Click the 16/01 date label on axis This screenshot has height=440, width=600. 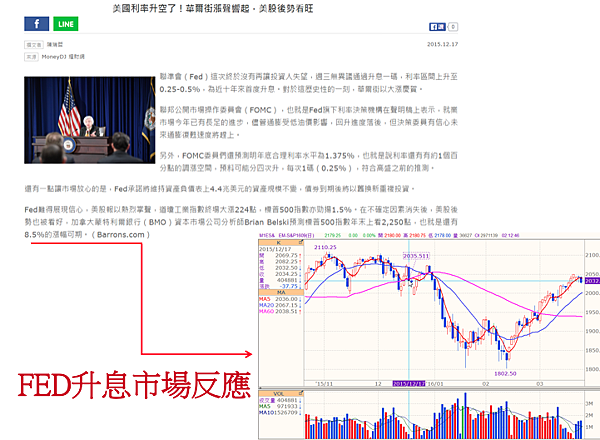coord(435,383)
